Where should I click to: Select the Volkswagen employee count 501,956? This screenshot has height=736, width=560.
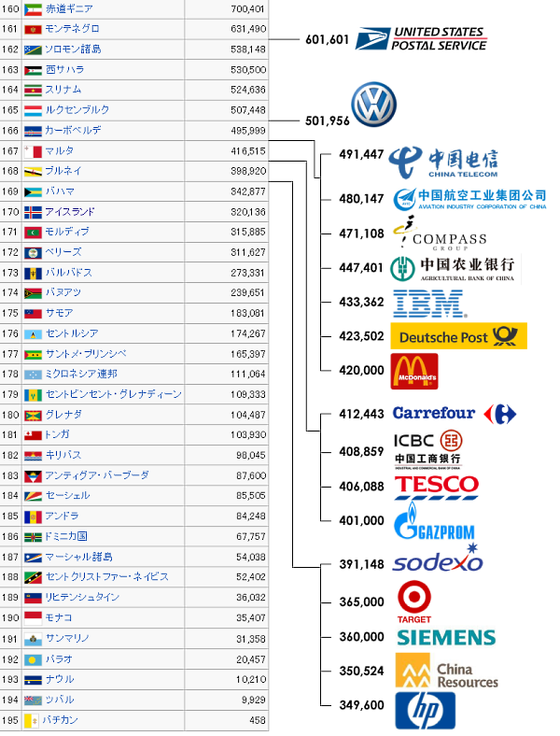(328, 121)
